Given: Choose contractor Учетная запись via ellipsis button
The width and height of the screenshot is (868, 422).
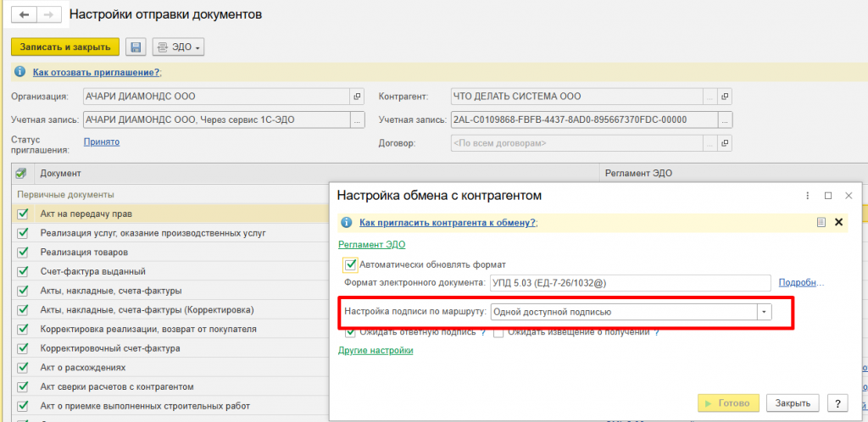Looking at the screenshot, I should [x=725, y=119].
